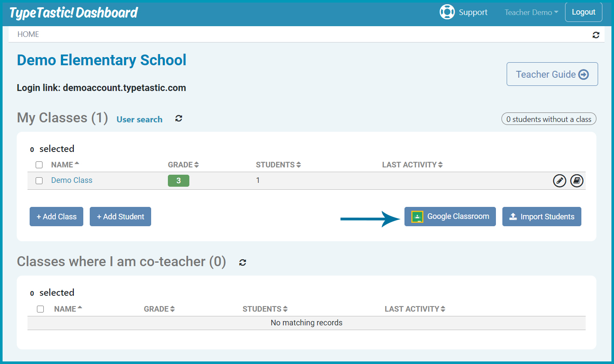Click the + Add Class button

pos(56,216)
